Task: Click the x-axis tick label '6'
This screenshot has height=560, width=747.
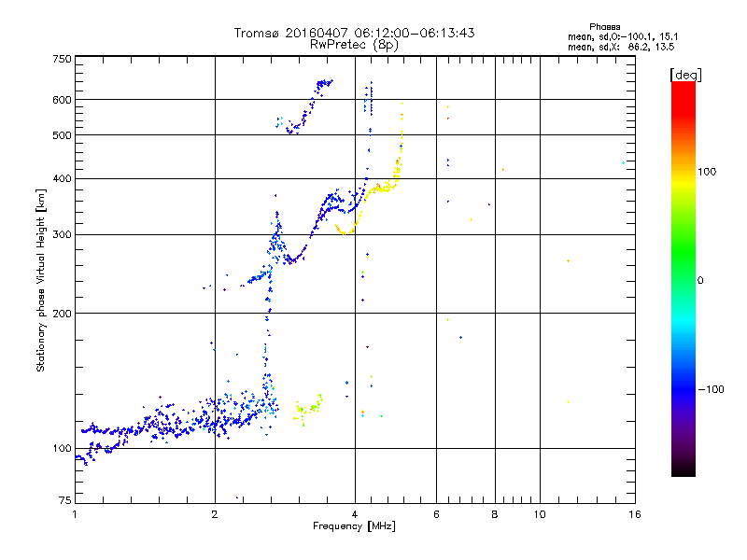Action: click(x=436, y=514)
